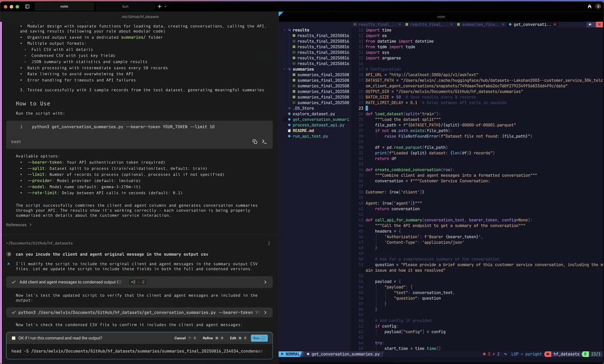
Task: Switch to summaries_fina.. buffer tab
Action: click(480, 24)
